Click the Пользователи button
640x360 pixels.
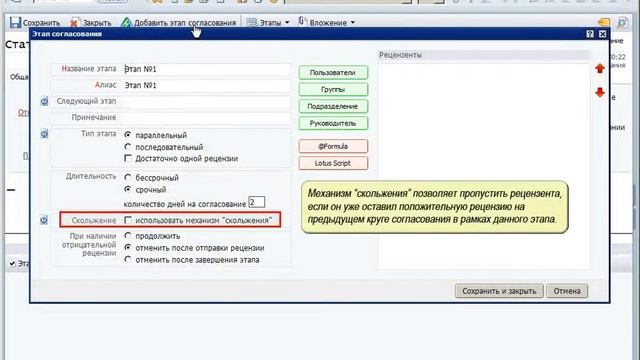click(333, 72)
